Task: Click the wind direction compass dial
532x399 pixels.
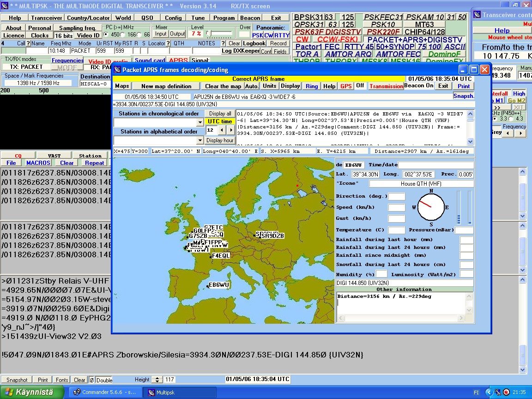Action: [431, 207]
